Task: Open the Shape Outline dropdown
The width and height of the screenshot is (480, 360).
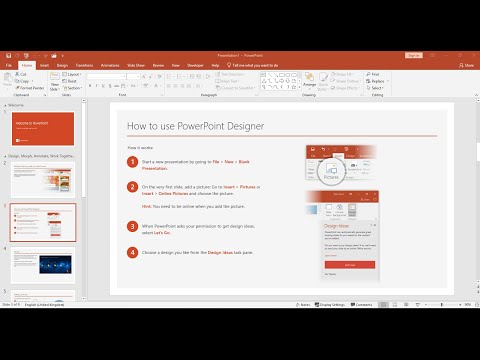Action: click(x=345, y=81)
